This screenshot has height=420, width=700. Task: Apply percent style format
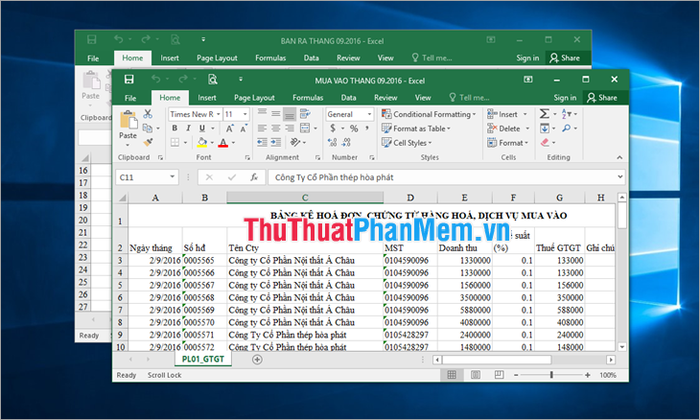pos(354,129)
